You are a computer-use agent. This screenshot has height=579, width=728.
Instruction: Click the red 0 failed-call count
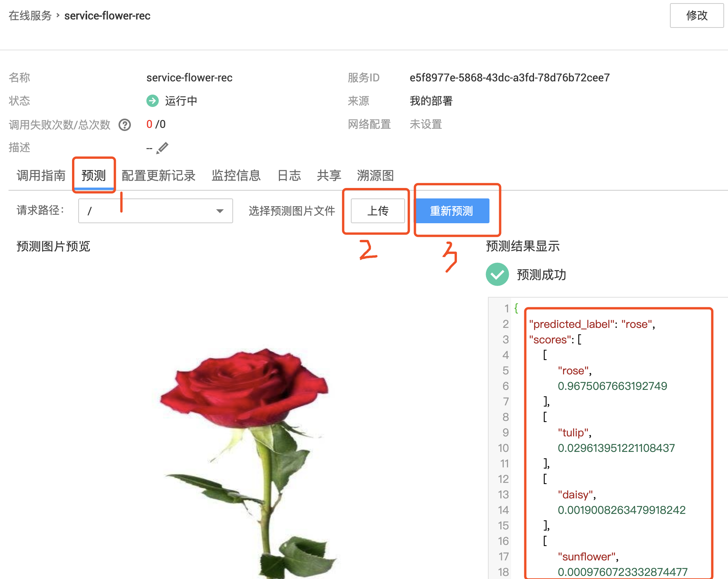pos(149,124)
